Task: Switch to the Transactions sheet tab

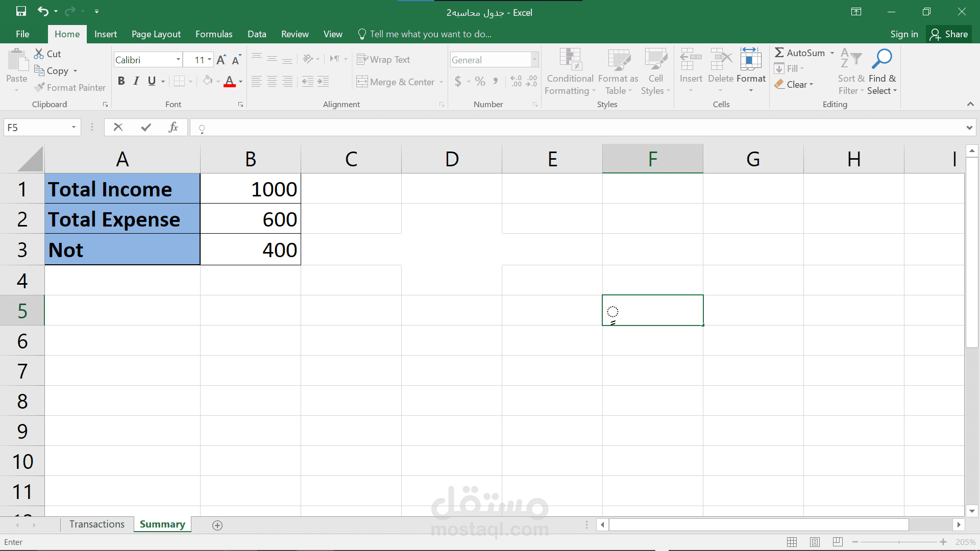Action: 97,524
